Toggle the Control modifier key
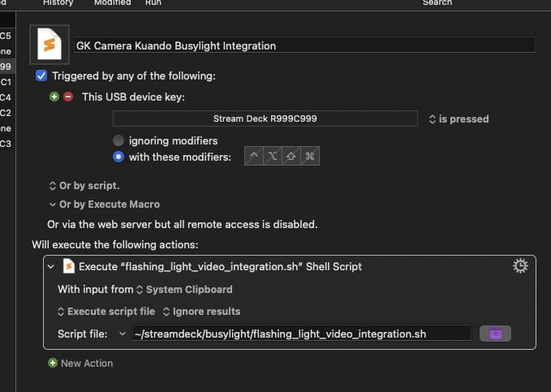The image size is (551, 392). click(x=254, y=156)
